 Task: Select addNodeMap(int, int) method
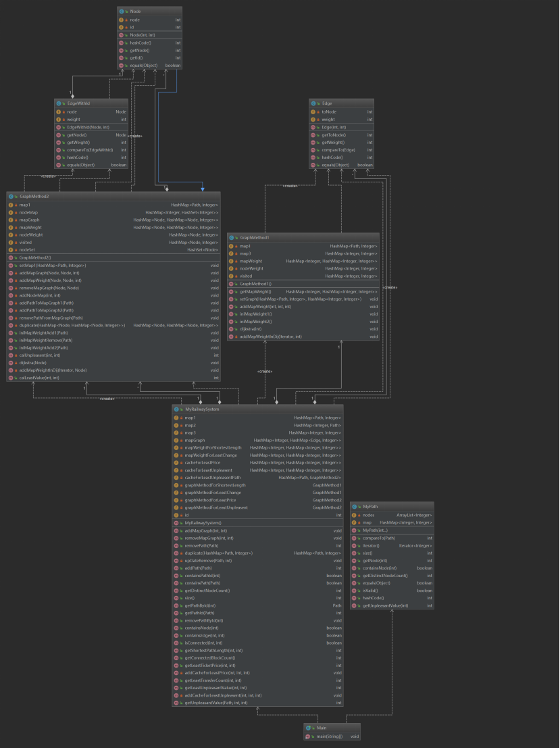(x=113, y=295)
